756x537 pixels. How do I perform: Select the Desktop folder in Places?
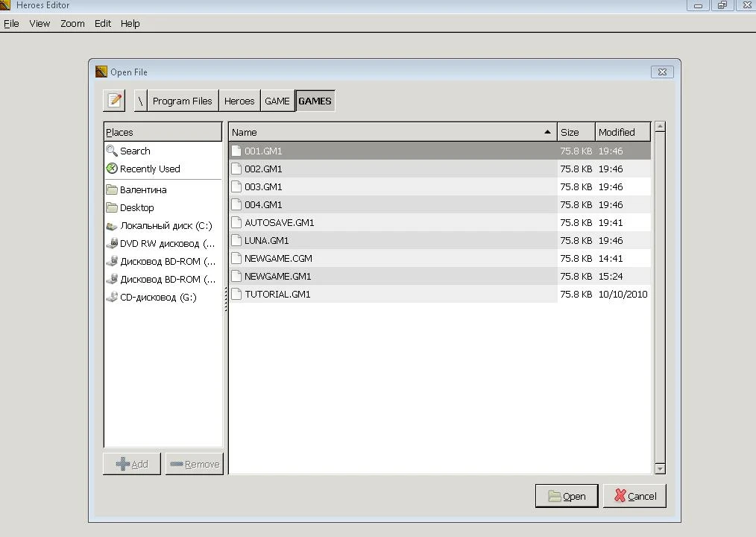136,207
